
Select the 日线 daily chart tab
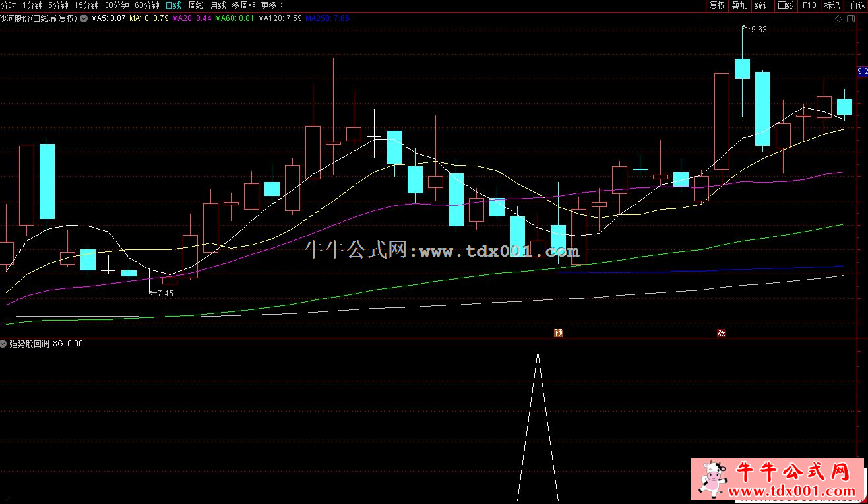[173, 5]
